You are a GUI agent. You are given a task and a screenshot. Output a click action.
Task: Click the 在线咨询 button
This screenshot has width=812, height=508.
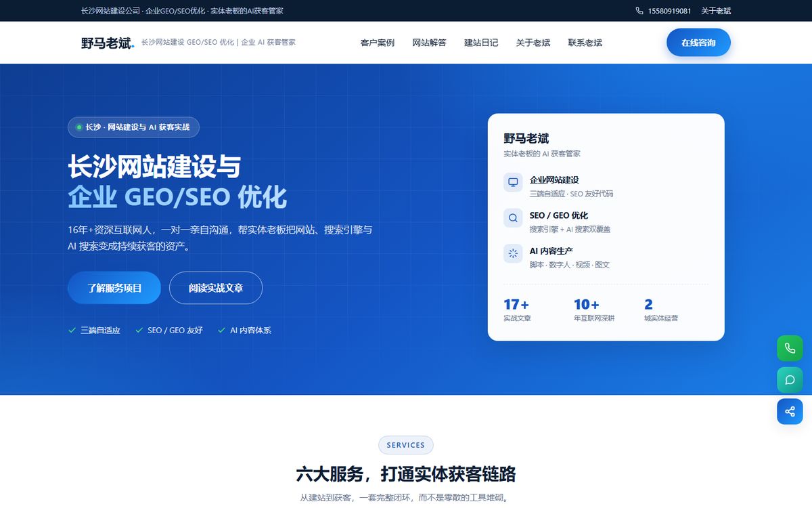(x=698, y=43)
